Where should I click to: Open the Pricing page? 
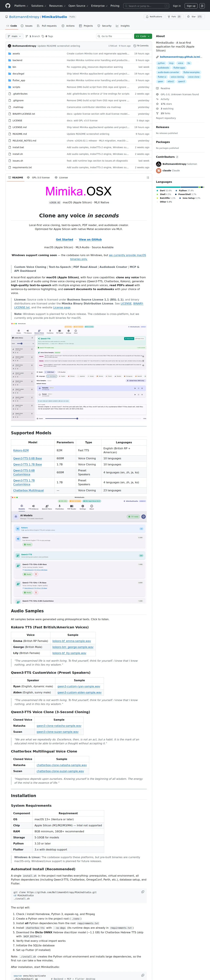click(115, 6)
